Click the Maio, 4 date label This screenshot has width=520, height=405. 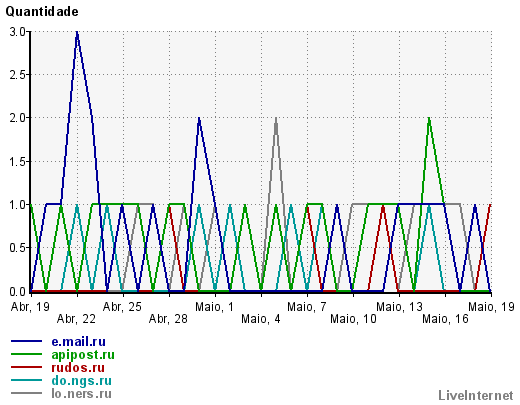pos(261,319)
